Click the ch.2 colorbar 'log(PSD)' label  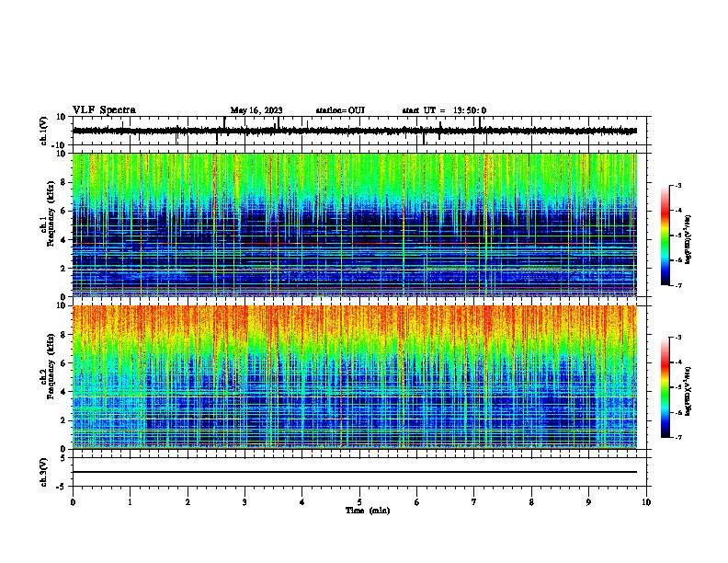click(688, 391)
